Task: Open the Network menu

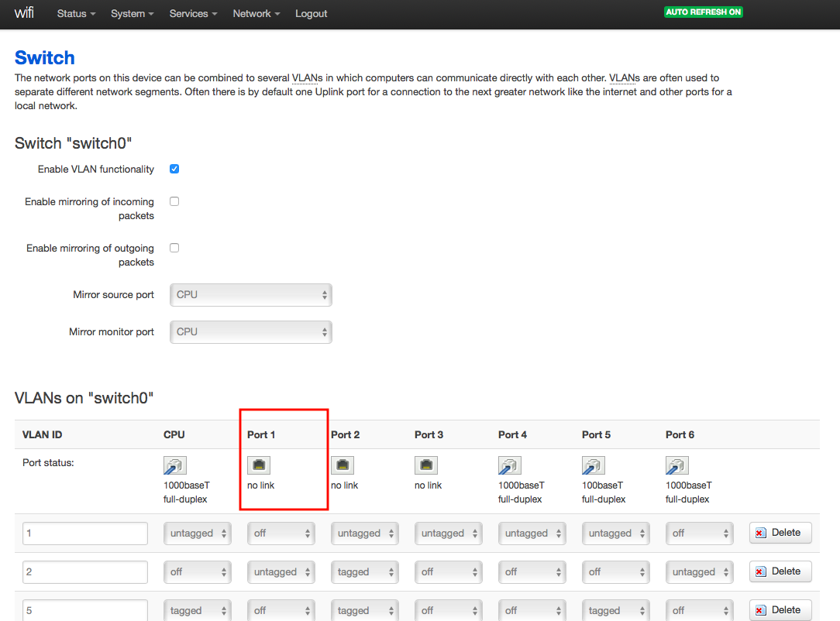Action: click(256, 14)
